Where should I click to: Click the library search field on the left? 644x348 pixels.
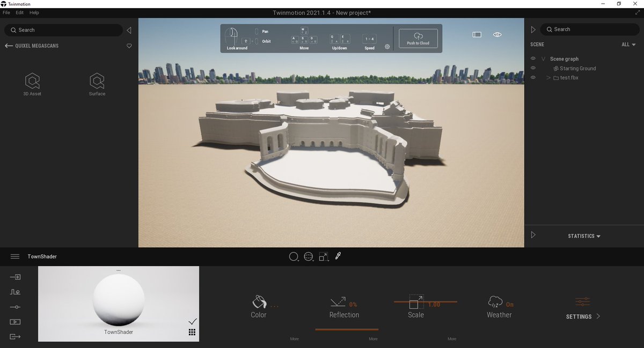tap(63, 30)
